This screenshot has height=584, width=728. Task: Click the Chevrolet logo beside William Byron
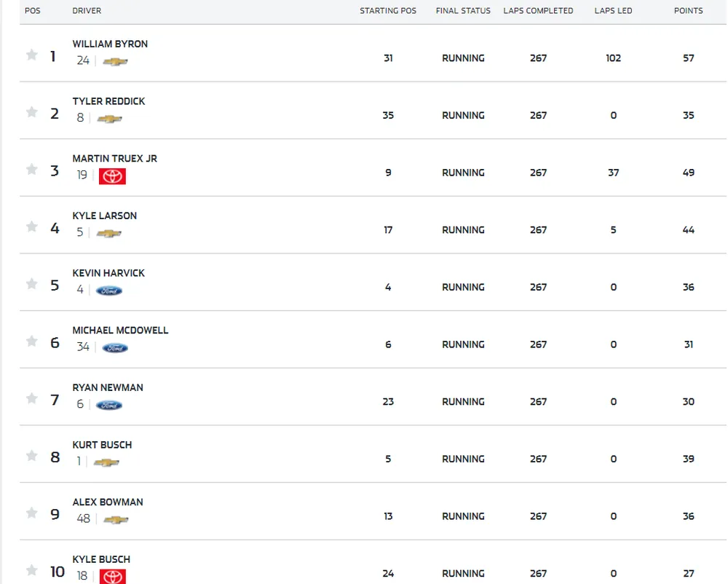click(115, 62)
